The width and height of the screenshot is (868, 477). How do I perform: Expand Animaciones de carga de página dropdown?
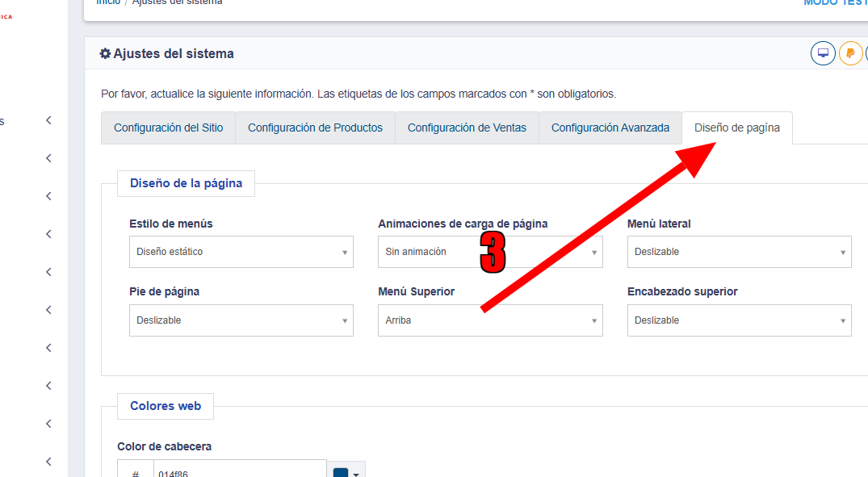click(489, 252)
